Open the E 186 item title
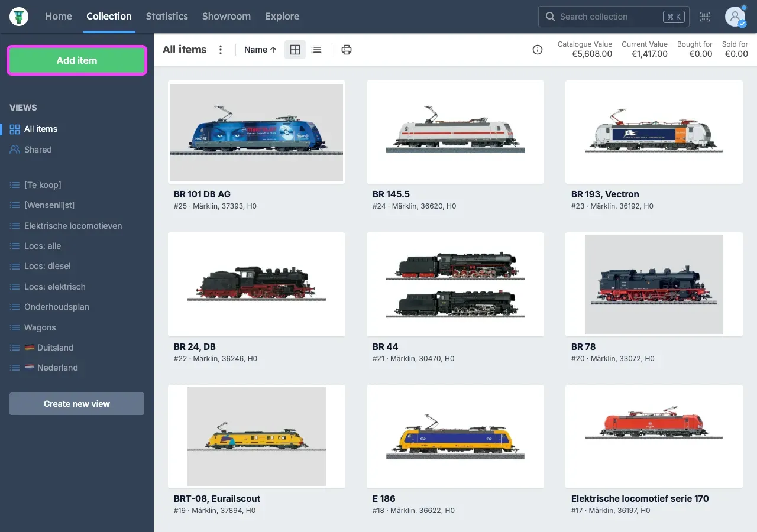This screenshot has width=757, height=532. [384, 498]
